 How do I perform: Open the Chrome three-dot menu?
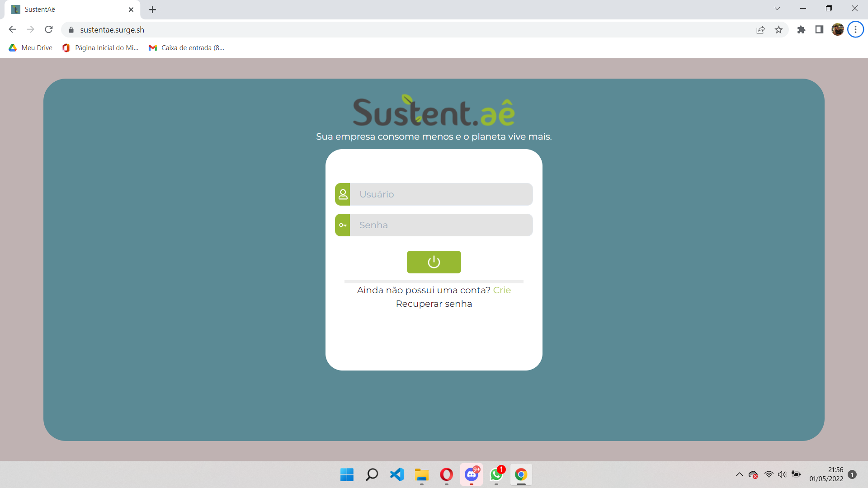click(x=855, y=30)
